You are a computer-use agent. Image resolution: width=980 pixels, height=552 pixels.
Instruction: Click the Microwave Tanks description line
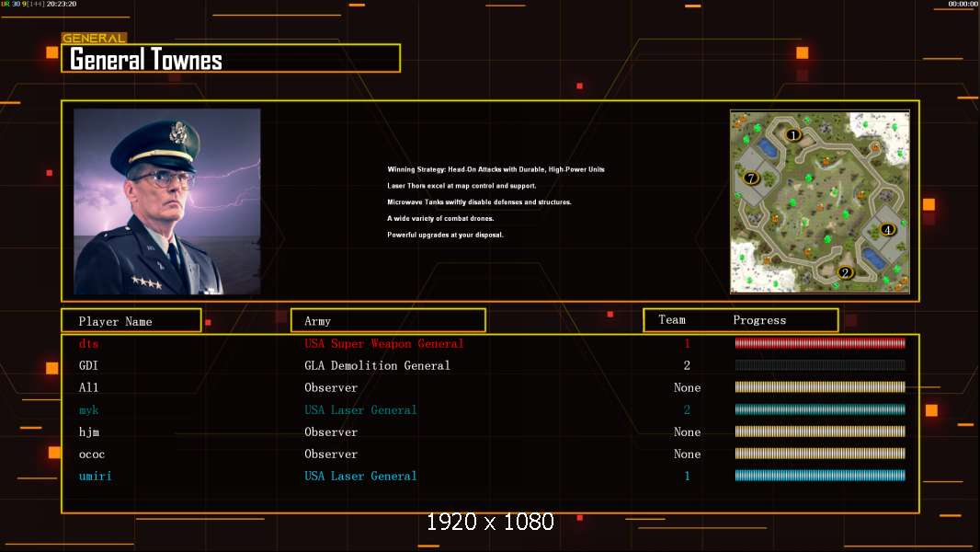tap(479, 201)
